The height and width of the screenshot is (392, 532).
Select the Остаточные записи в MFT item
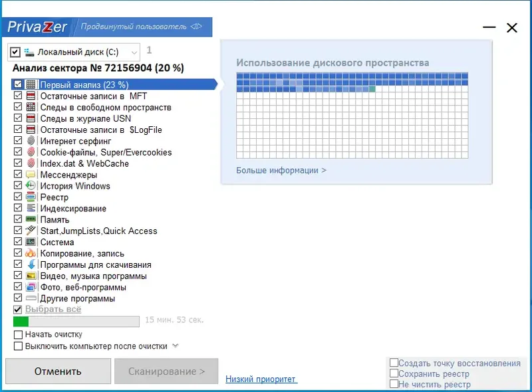pos(94,96)
